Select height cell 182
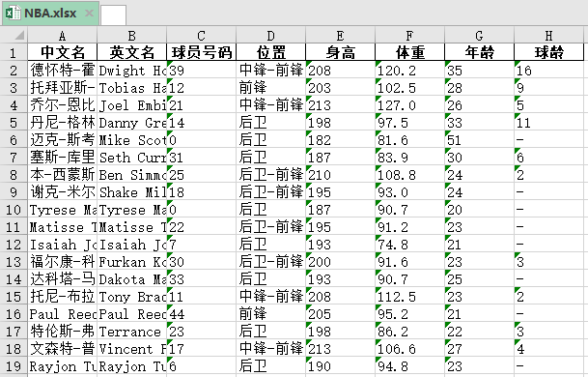 [340, 140]
